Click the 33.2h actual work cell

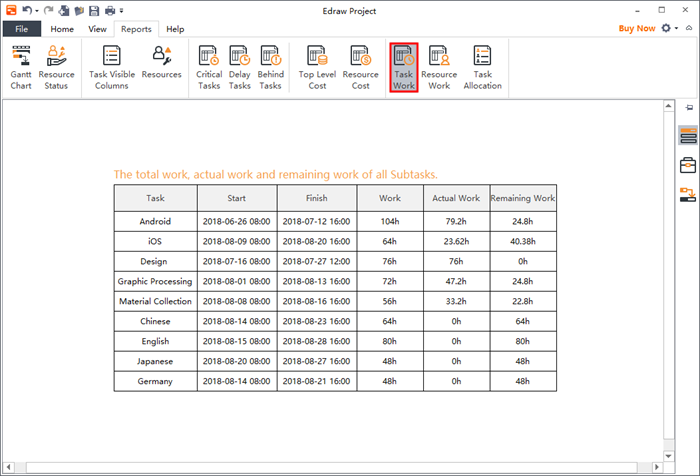(456, 301)
